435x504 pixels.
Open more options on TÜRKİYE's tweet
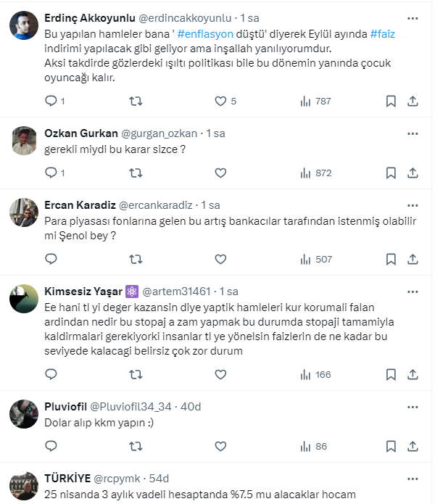pos(413,479)
